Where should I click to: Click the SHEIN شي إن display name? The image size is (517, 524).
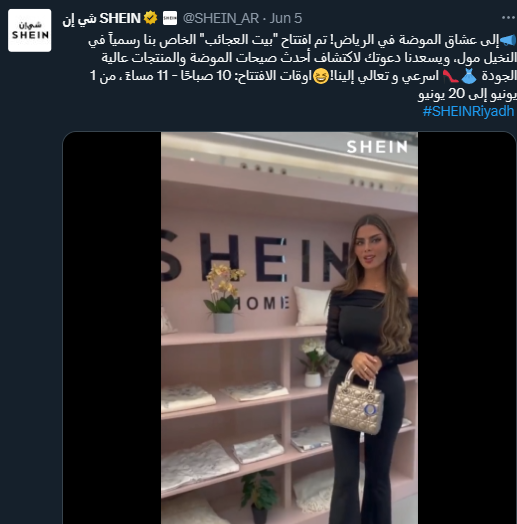click(x=102, y=18)
